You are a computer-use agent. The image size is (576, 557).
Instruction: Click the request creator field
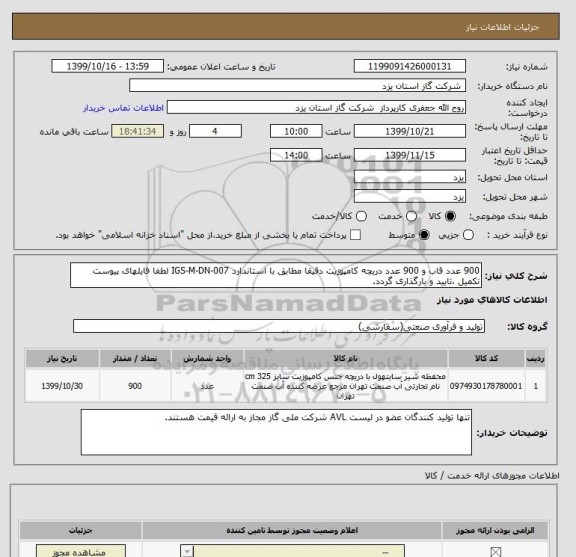(316, 108)
